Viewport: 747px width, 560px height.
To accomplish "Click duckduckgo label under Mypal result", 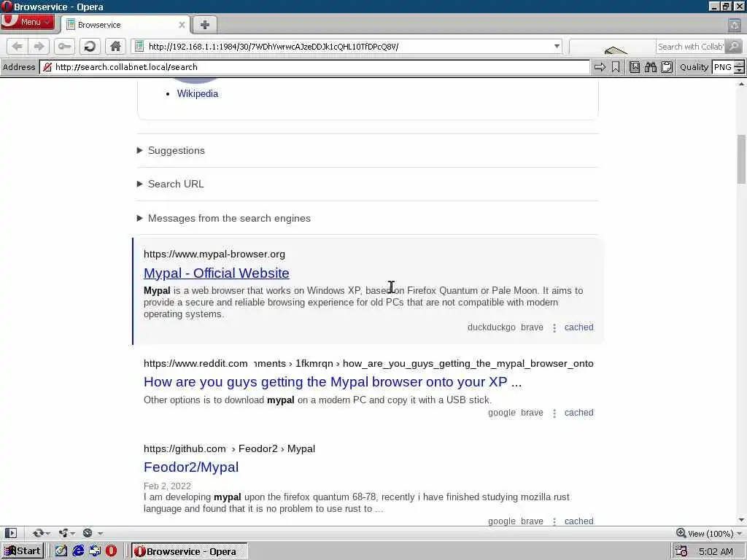I will 491,327.
